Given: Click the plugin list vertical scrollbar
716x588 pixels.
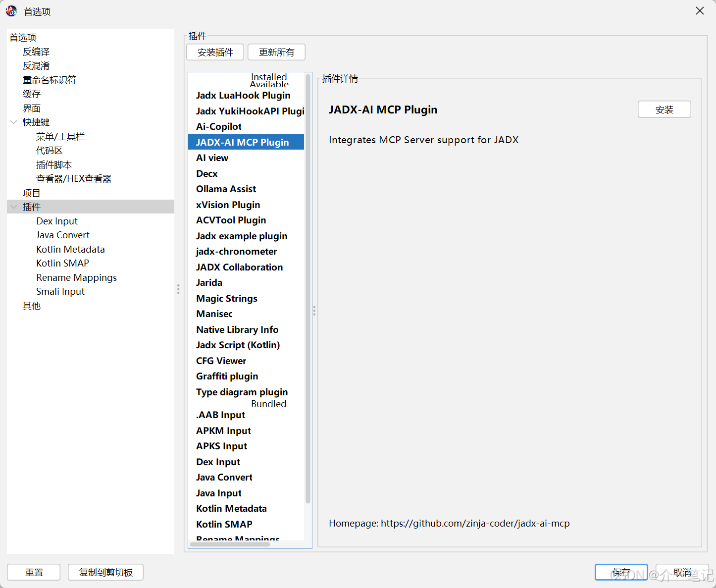Looking at the screenshot, I should coord(308,288).
